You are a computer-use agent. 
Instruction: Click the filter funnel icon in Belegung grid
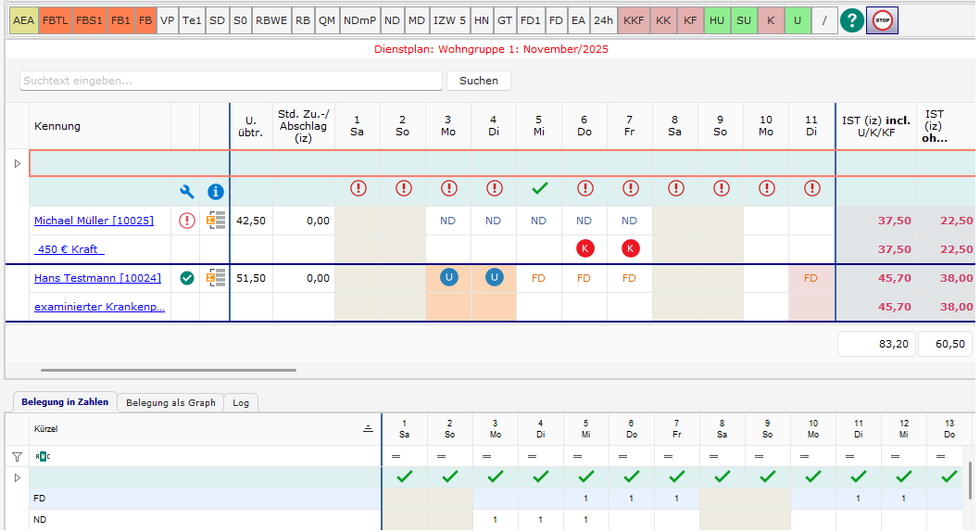pyautogui.click(x=17, y=456)
